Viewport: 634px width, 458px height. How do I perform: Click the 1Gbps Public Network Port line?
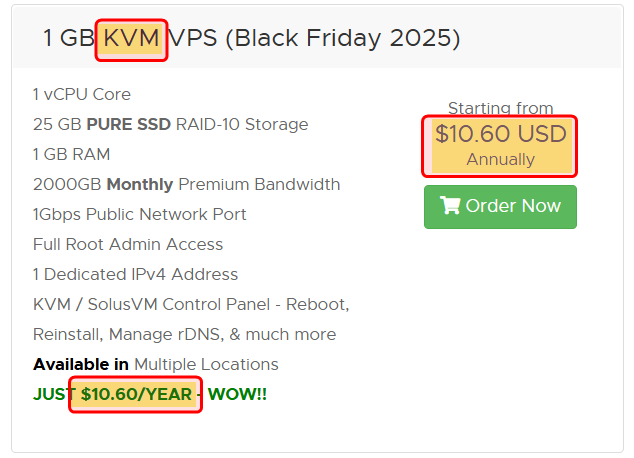point(139,214)
